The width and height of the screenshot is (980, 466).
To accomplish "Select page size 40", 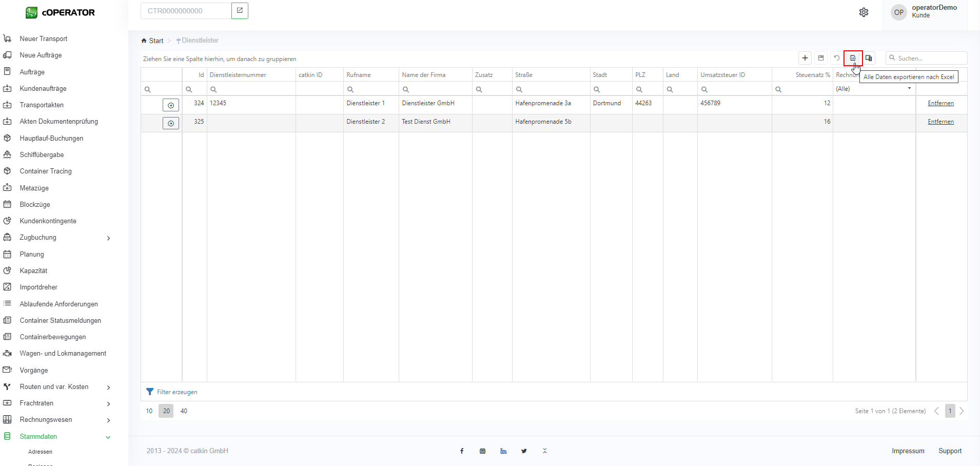I will coord(184,411).
